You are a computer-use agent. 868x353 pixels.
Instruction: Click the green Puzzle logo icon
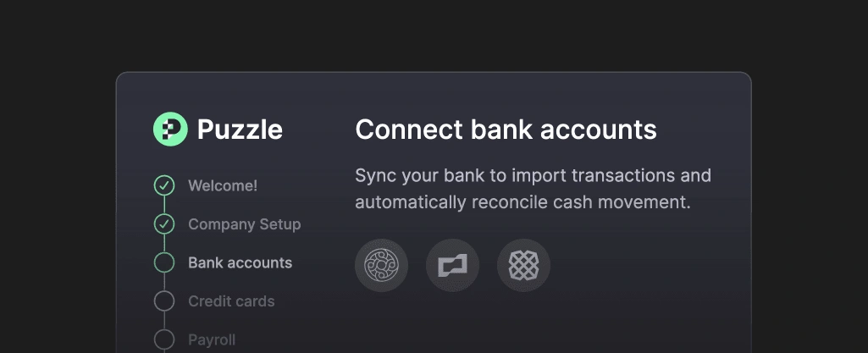click(x=170, y=130)
